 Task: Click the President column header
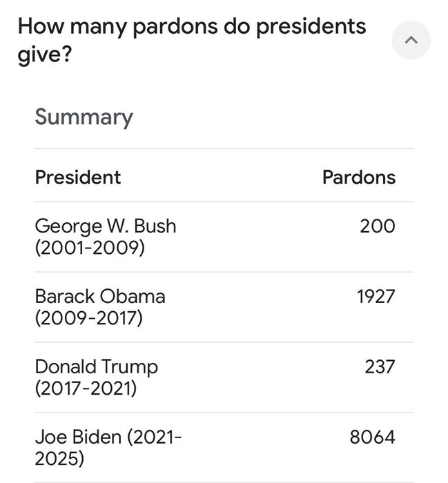78,177
